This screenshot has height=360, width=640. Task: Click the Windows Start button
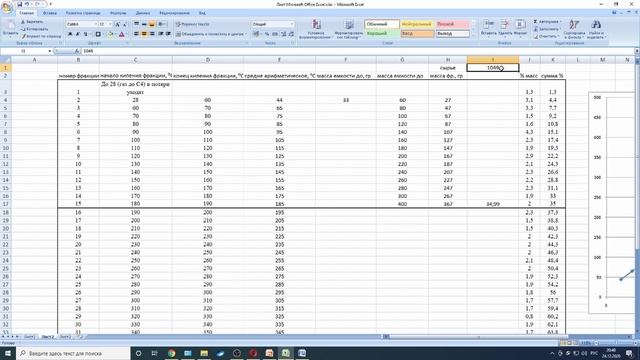[x=8, y=353]
